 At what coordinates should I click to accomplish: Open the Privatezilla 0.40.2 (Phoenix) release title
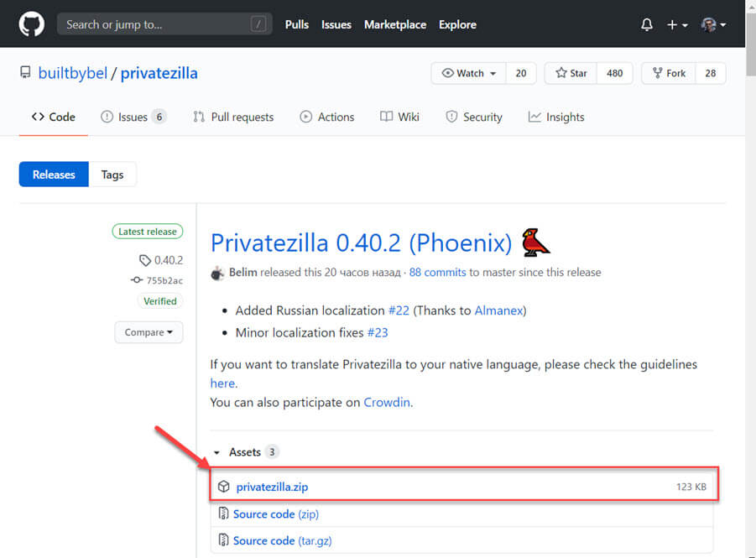[361, 242]
